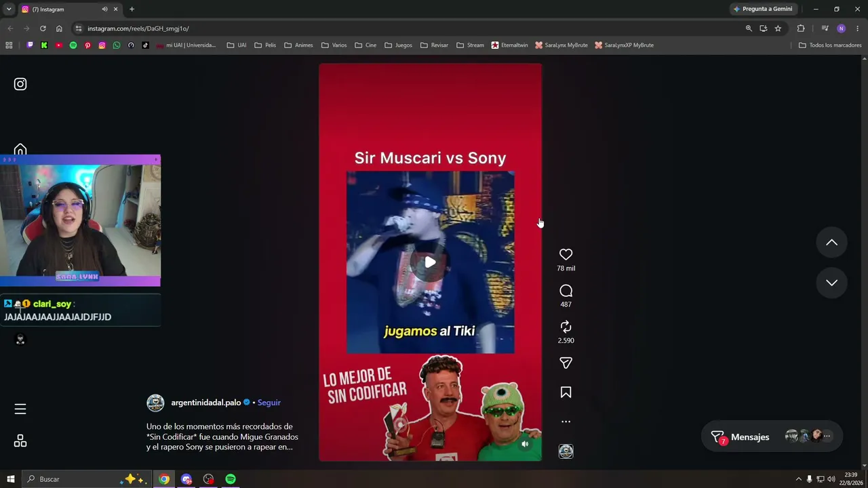Reload the Instagram page

[43, 28]
